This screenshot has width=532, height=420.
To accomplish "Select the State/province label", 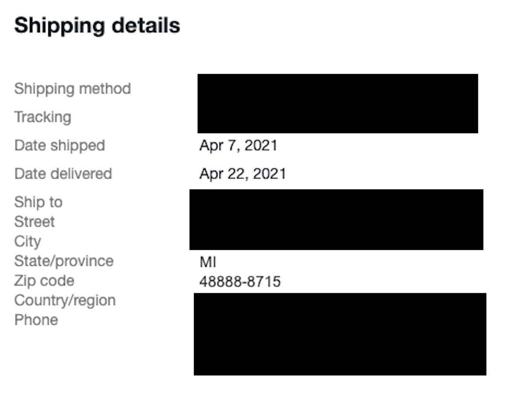I will 64,261.
